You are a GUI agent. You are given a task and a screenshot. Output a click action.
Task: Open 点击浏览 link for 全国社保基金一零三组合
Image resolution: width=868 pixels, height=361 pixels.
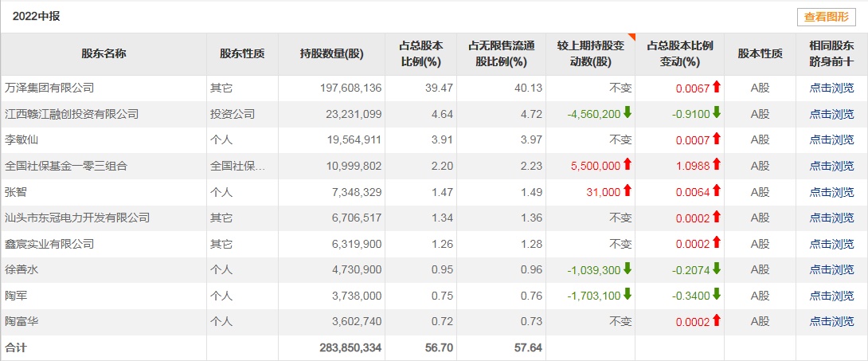click(831, 166)
